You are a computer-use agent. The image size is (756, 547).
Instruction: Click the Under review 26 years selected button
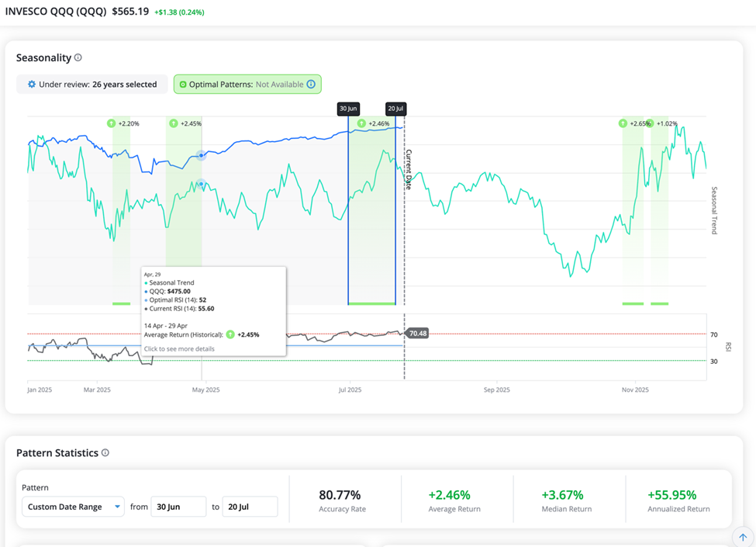tap(92, 85)
